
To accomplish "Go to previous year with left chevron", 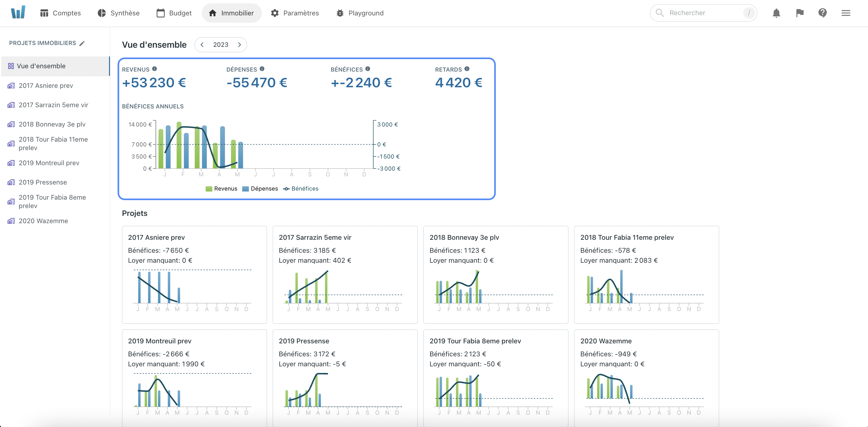I will [x=202, y=44].
